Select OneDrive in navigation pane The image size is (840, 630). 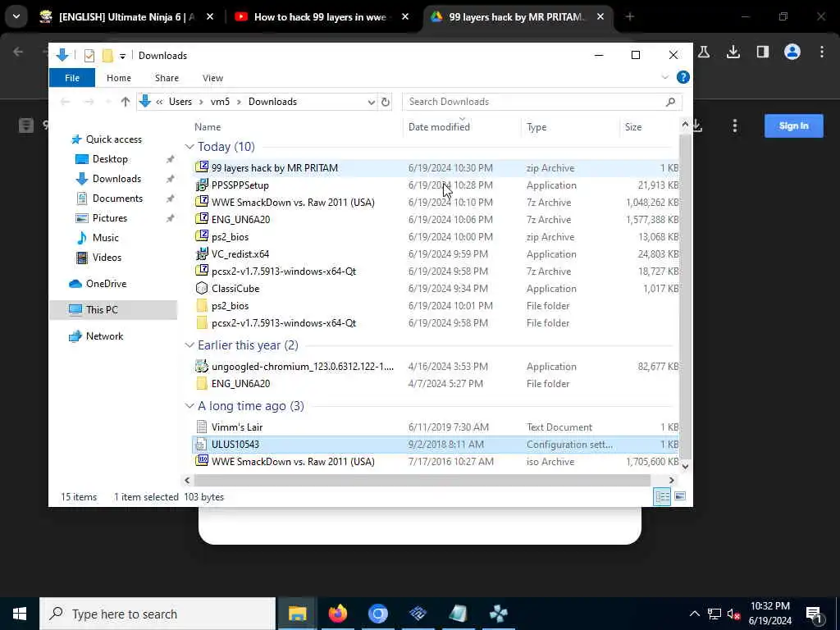[x=106, y=283]
